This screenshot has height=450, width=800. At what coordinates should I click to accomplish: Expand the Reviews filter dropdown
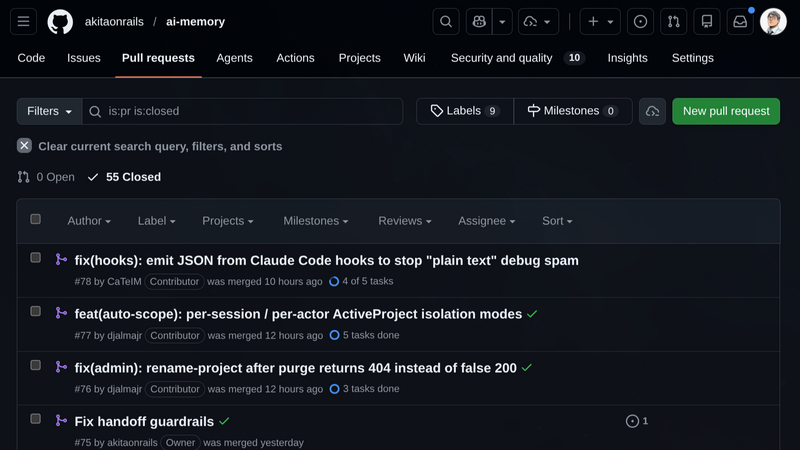[405, 221]
